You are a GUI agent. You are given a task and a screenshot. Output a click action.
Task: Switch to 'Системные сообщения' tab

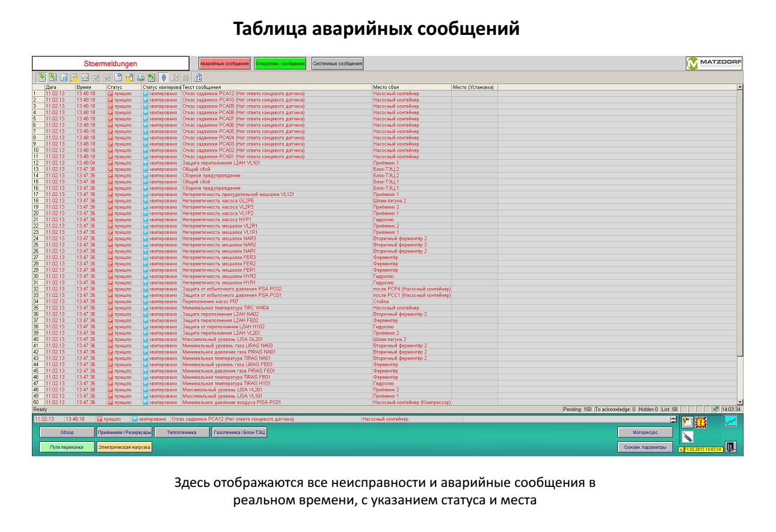(x=337, y=63)
